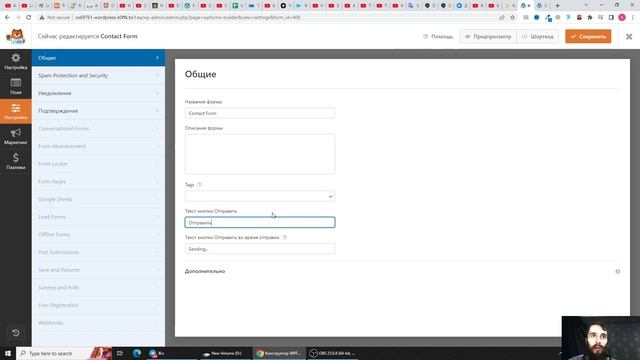Click the Предпросмотр preview button
The image size is (640, 360).
pos(488,36)
